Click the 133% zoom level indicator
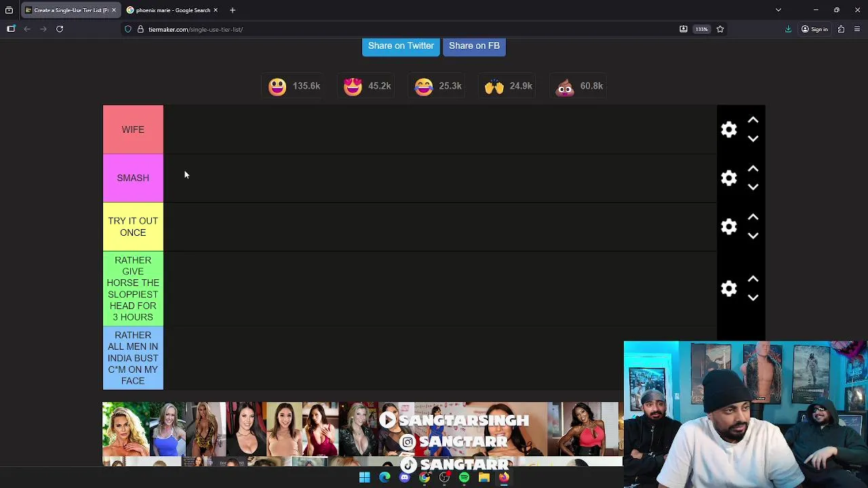The width and height of the screenshot is (868, 488). tap(702, 29)
